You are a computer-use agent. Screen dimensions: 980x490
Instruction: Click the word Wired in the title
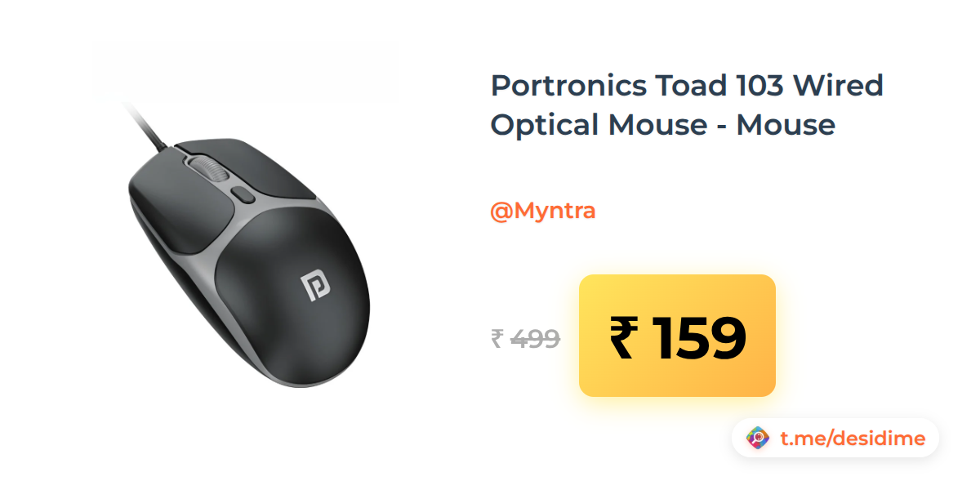[x=838, y=85]
